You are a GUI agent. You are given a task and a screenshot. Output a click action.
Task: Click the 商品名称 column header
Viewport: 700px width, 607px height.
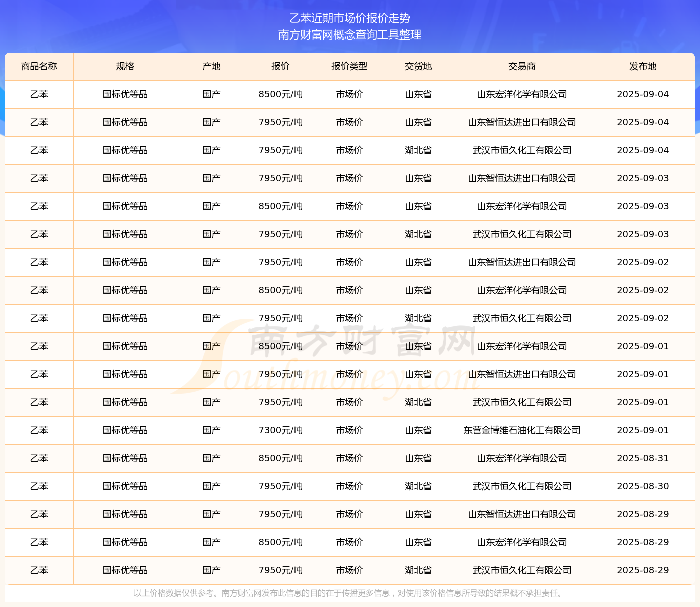pyautogui.click(x=39, y=66)
